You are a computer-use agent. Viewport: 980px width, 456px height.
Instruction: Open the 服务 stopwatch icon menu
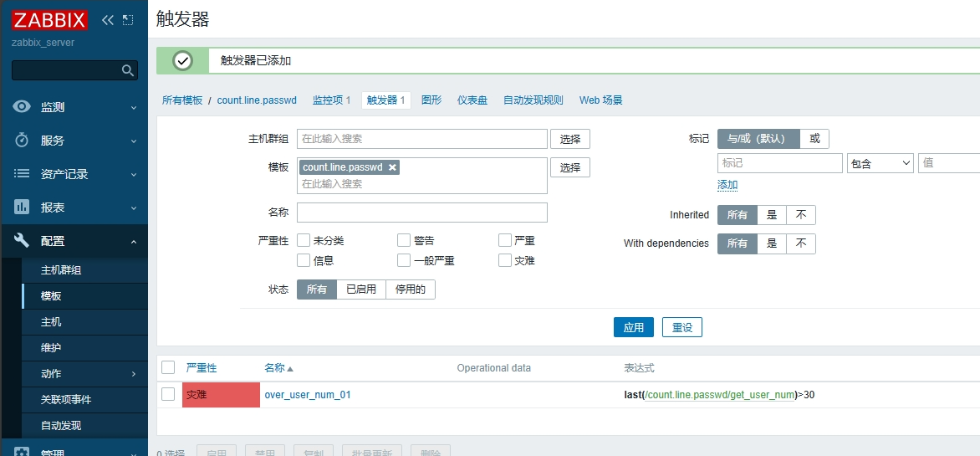tap(23, 141)
